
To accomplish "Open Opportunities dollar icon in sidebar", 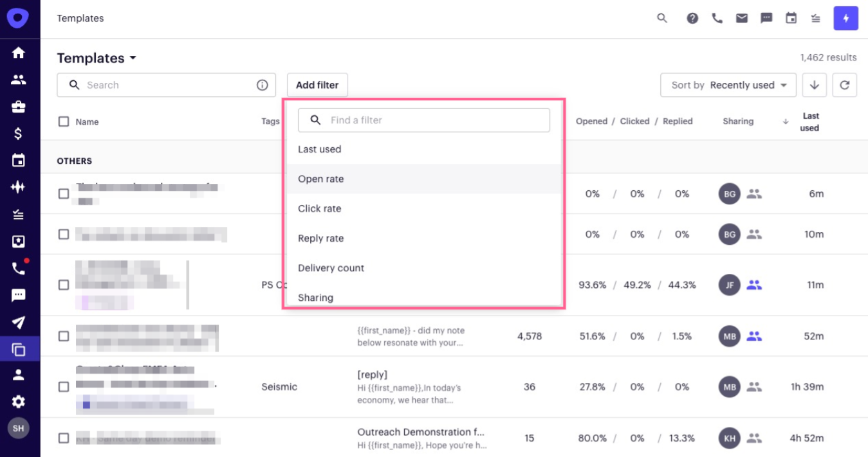I will [x=19, y=134].
